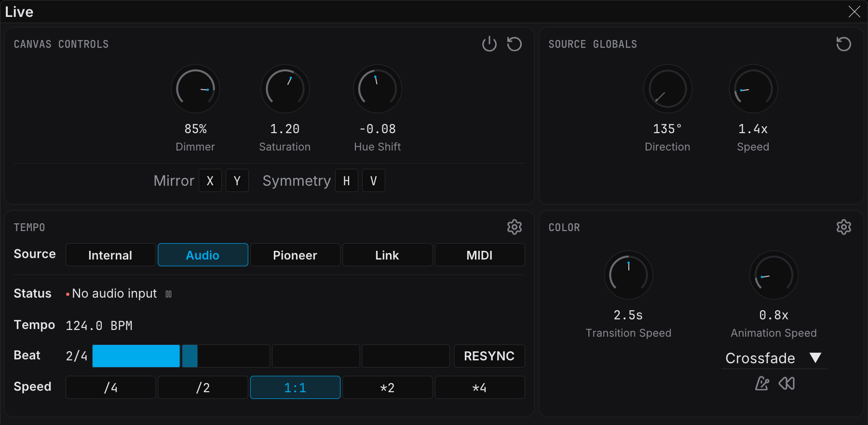
Task: Click the 85% Dimmer value
Action: [195, 129]
